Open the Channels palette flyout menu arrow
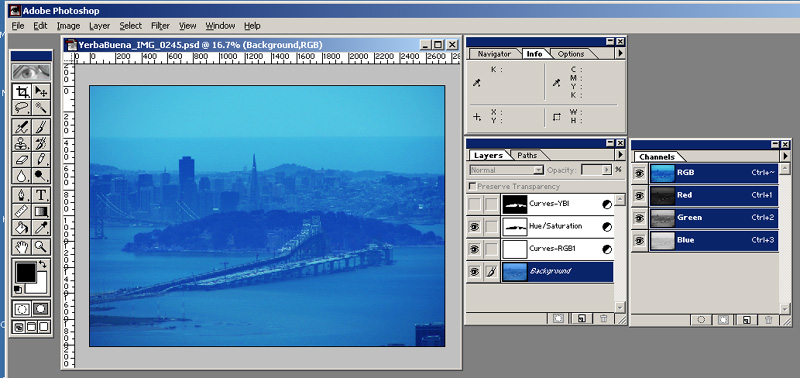Screen dimensions: 800x378 pos(786,156)
